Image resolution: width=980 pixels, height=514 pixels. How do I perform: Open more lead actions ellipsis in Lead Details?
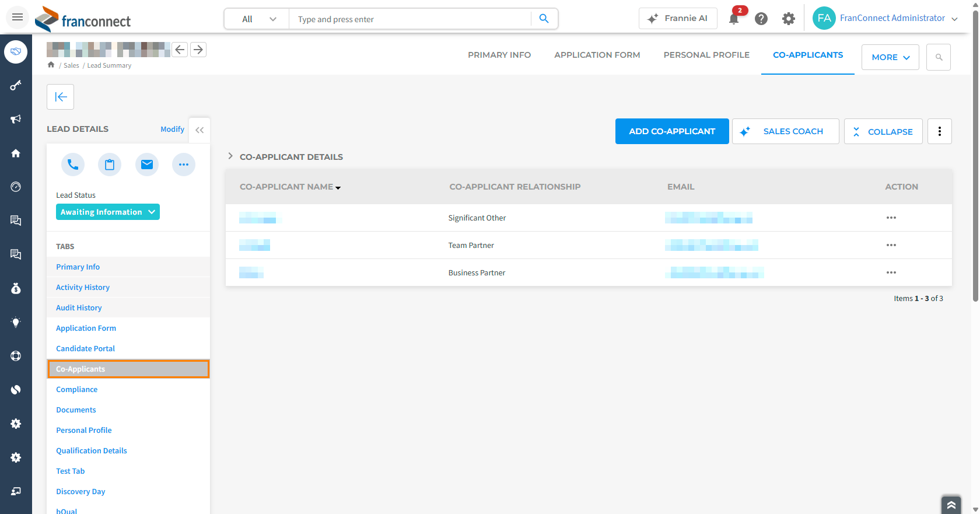coord(184,165)
